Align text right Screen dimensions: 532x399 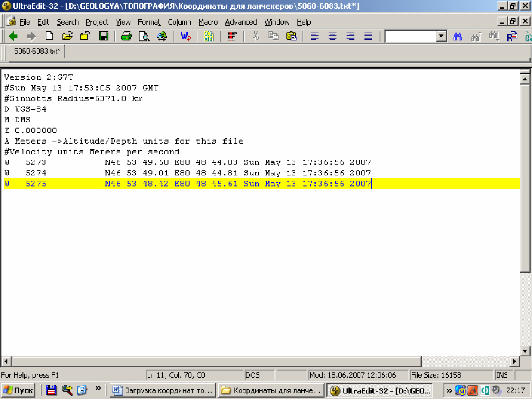coord(351,36)
